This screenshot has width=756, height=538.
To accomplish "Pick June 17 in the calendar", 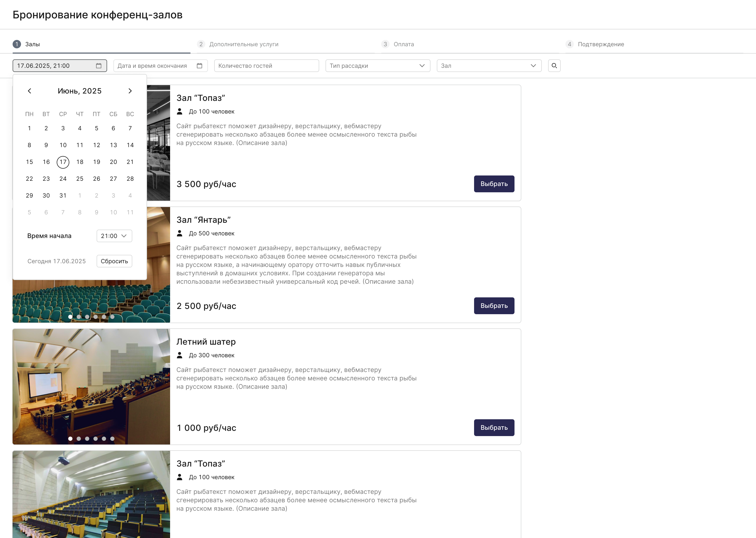I will pos(63,162).
